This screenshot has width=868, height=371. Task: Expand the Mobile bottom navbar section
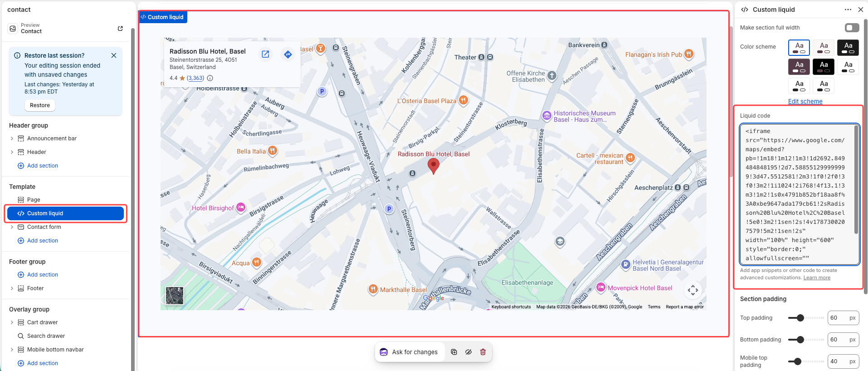12,350
